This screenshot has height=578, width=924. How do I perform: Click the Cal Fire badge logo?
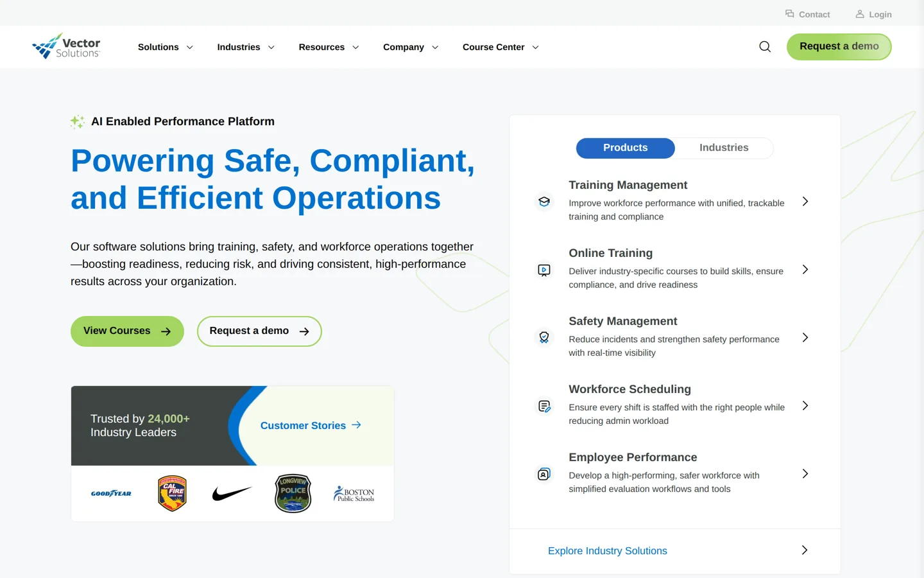(x=172, y=493)
